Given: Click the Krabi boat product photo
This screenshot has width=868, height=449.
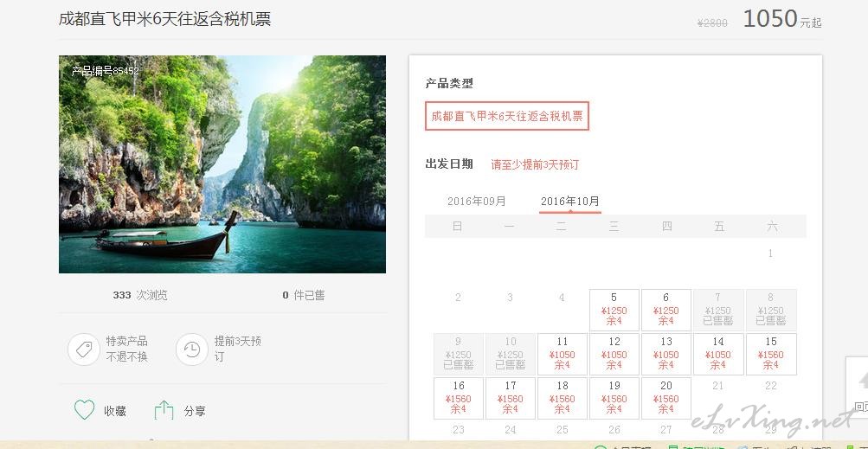Looking at the screenshot, I should (222, 164).
